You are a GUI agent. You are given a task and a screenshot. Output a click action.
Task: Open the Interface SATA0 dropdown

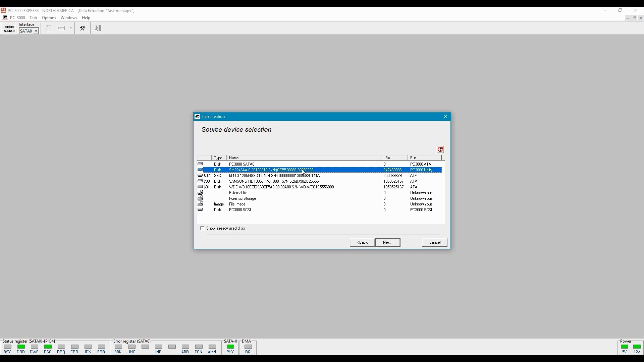tap(36, 31)
